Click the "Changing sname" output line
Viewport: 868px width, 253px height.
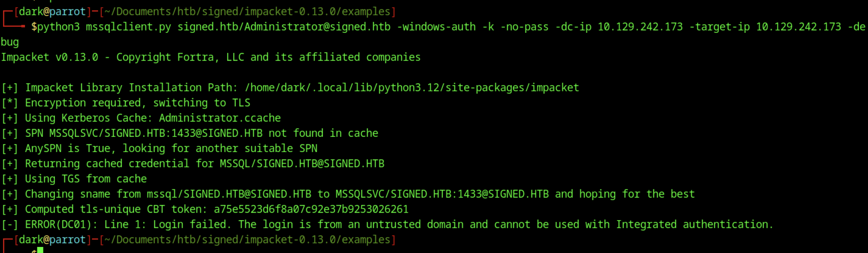coord(359,194)
